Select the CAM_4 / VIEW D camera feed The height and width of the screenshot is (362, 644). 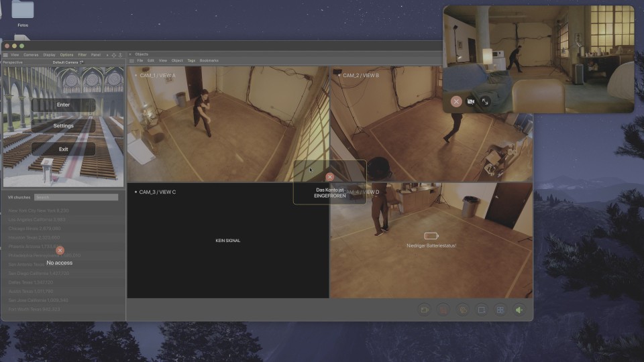coord(431,241)
